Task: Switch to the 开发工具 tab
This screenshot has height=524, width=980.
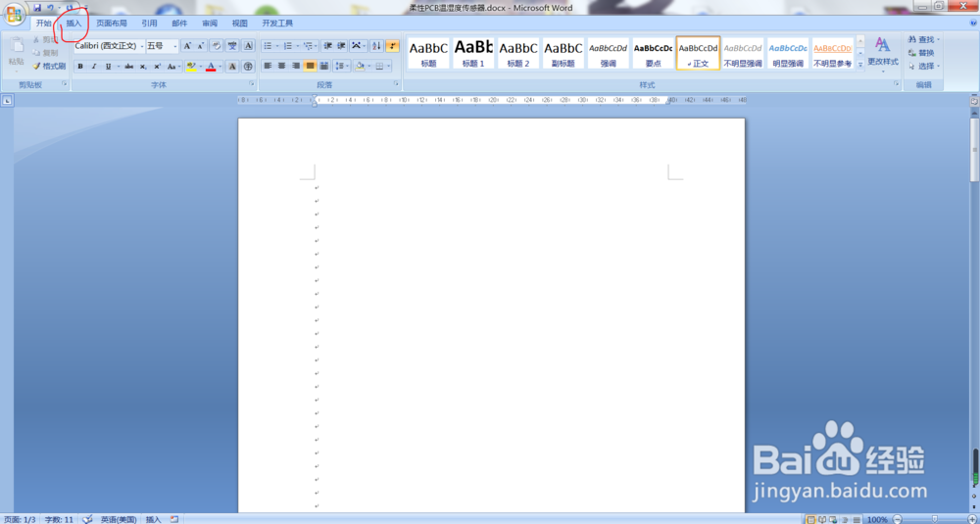Action: coord(277,24)
